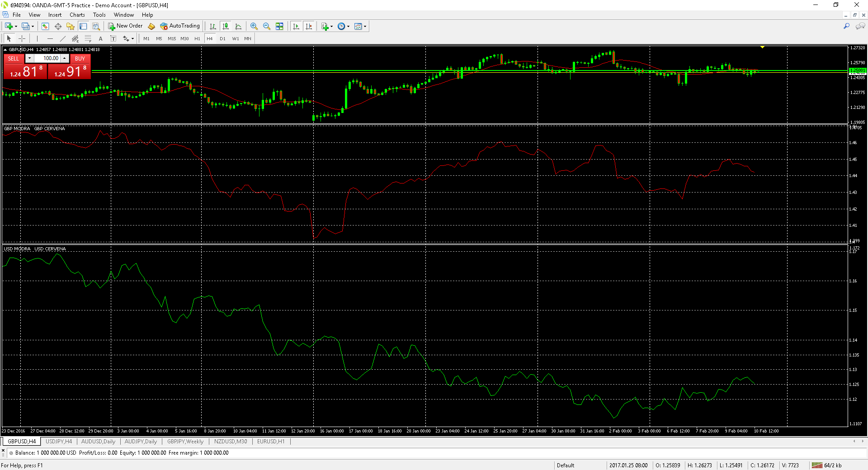Switch to H1 timeframe

pyautogui.click(x=197, y=38)
